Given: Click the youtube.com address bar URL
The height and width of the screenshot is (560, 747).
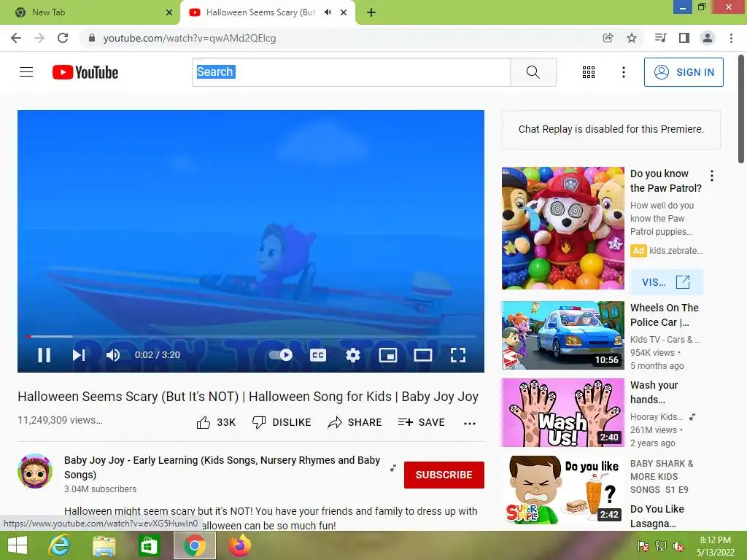Looking at the screenshot, I should pyautogui.click(x=190, y=38).
